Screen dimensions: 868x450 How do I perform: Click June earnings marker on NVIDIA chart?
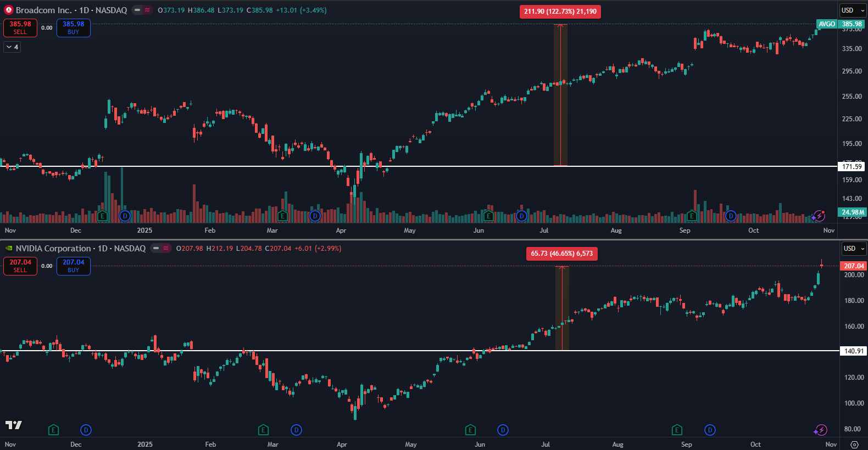(x=470, y=430)
